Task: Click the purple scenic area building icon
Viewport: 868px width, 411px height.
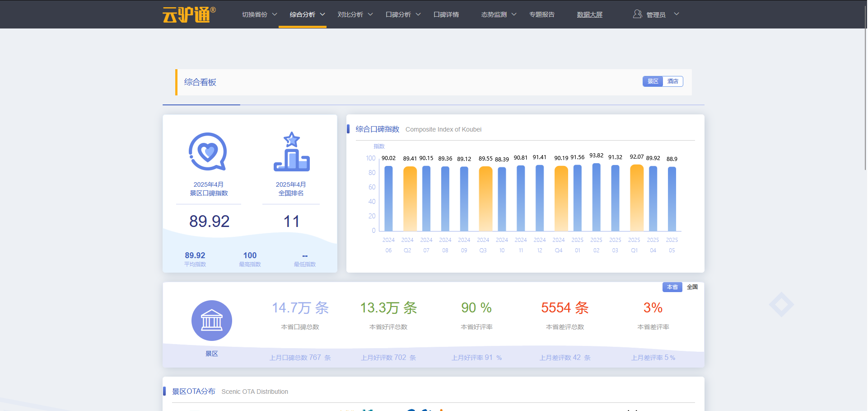Action: click(212, 321)
